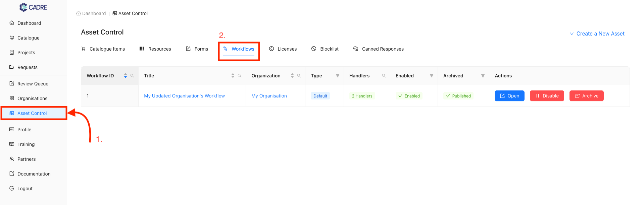Switch to the Resources tab
This screenshot has width=644, height=205.
point(155,49)
